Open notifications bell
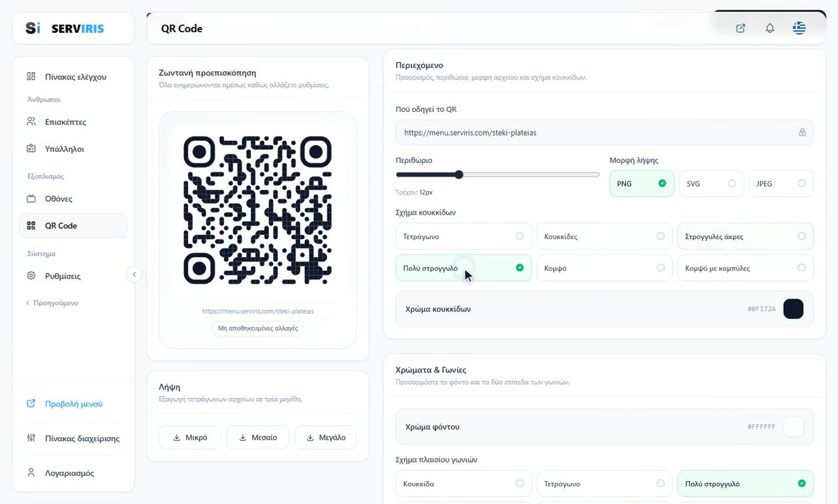 [770, 28]
